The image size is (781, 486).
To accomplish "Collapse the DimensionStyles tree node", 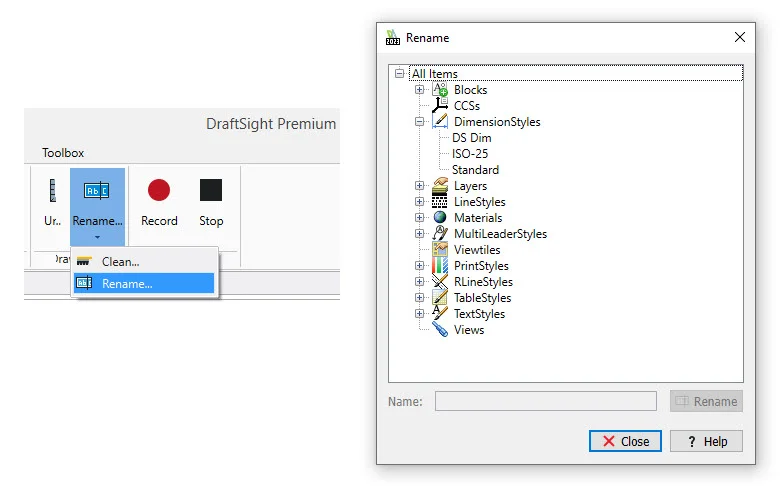I will click(420, 122).
